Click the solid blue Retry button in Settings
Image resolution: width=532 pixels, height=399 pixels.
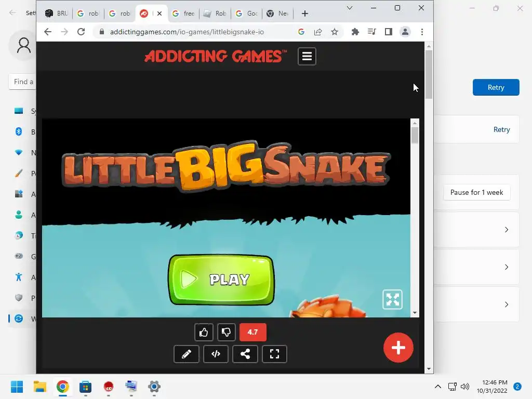pyautogui.click(x=496, y=87)
